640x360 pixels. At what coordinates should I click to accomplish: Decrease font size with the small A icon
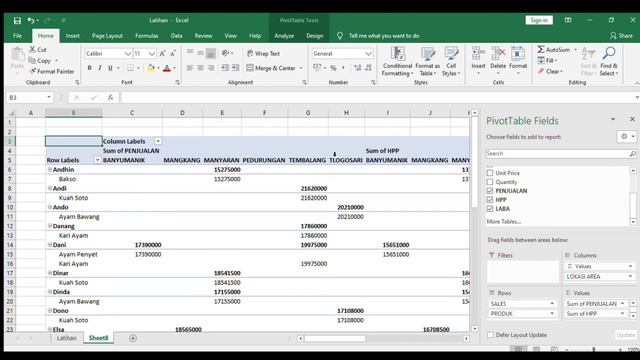pyautogui.click(x=173, y=53)
